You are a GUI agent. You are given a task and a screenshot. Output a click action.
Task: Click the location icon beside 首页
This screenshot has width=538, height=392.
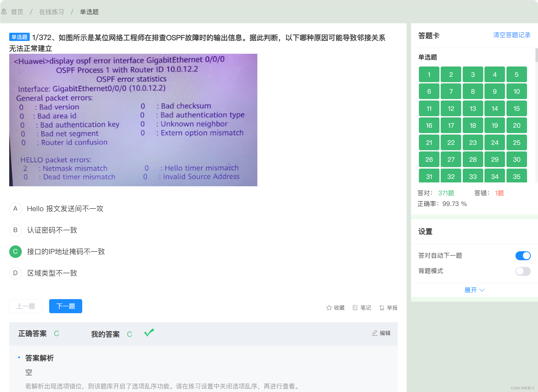[x=4, y=12]
